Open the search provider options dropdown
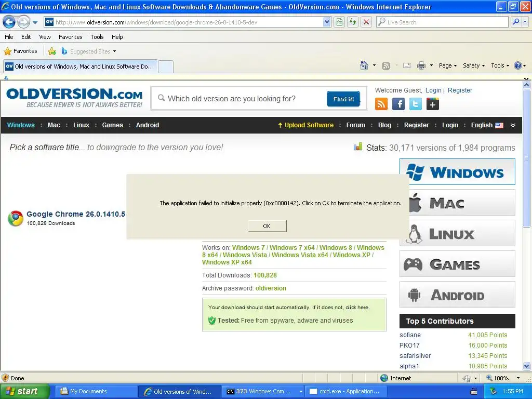 [525, 22]
